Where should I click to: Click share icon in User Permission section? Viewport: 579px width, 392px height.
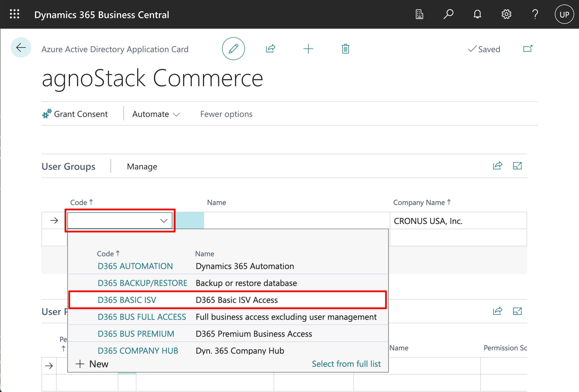click(x=497, y=311)
